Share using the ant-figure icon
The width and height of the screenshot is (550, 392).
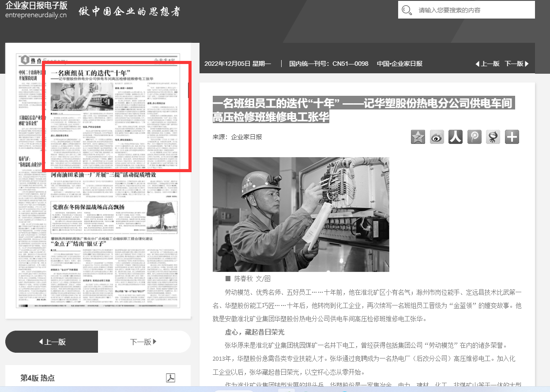(x=493, y=137)
